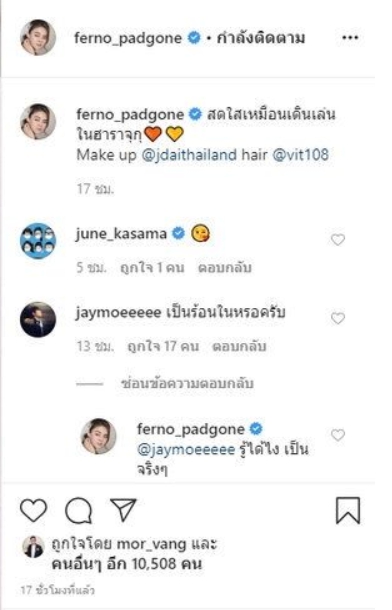
Task: Open the comment bubble icon
Action: pos(79,510)
